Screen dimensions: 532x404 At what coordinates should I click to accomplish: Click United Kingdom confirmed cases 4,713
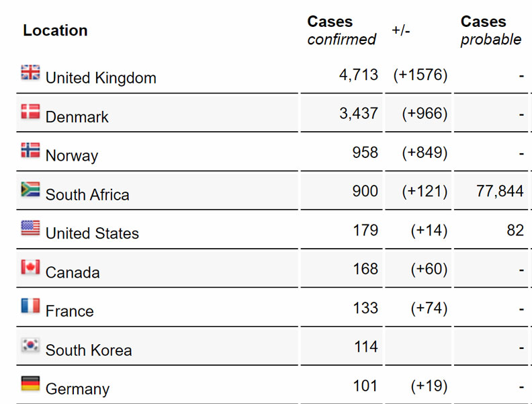(x=359, y=75)
